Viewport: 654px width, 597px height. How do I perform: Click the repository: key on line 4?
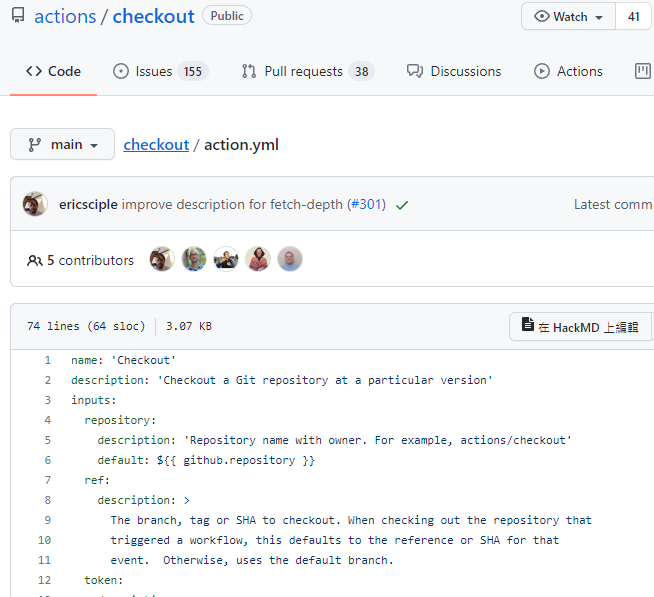pos(120,420)
